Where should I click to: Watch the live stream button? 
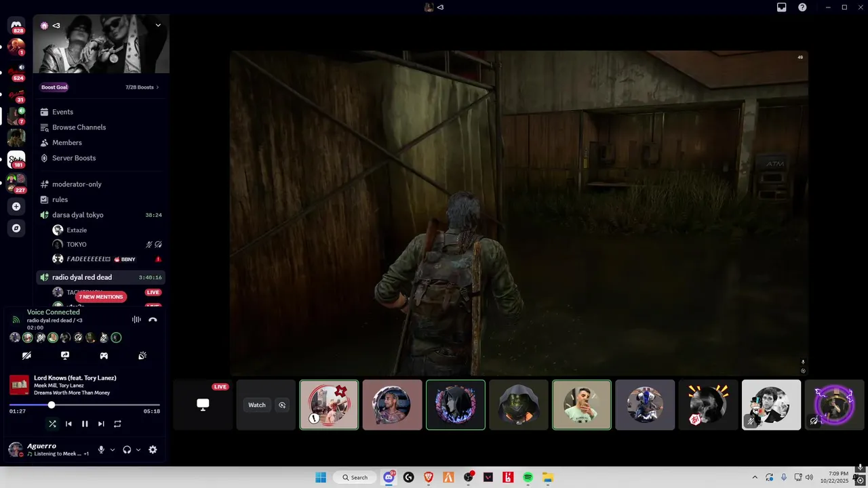pyautogui.click(x=257, y=405)
